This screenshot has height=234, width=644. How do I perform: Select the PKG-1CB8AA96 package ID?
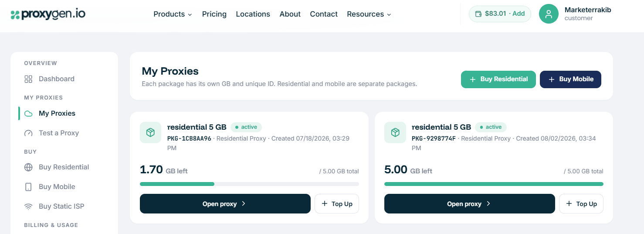point(189,138)
